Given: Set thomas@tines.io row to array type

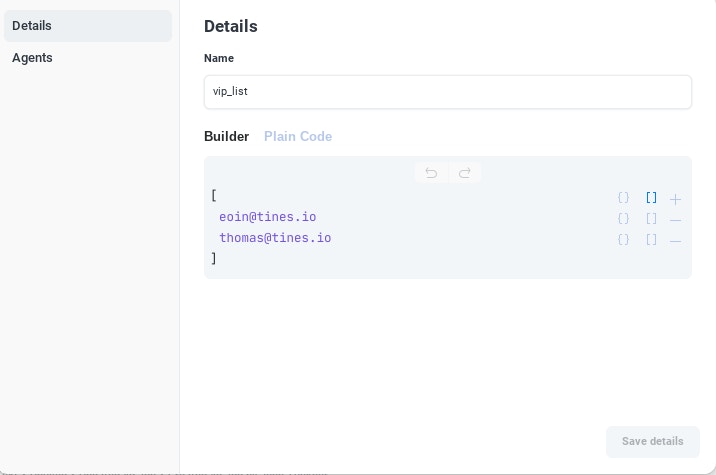Looking at the screenshot, I should (651, 240).
